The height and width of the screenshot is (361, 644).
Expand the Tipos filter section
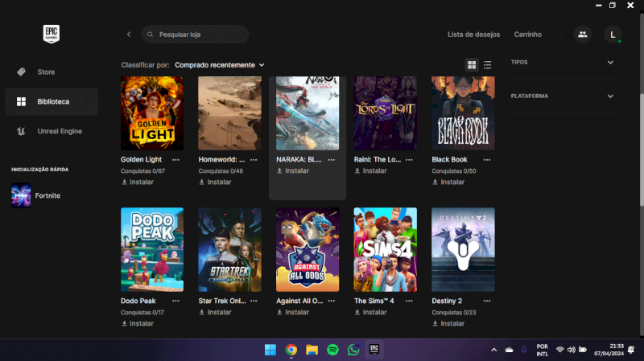562,62
